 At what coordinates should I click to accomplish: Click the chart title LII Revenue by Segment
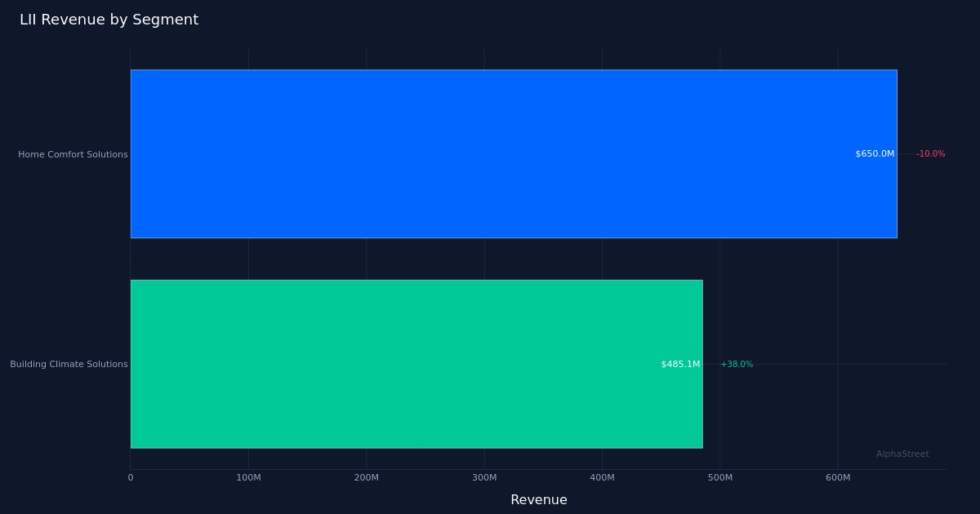point(109,20)
